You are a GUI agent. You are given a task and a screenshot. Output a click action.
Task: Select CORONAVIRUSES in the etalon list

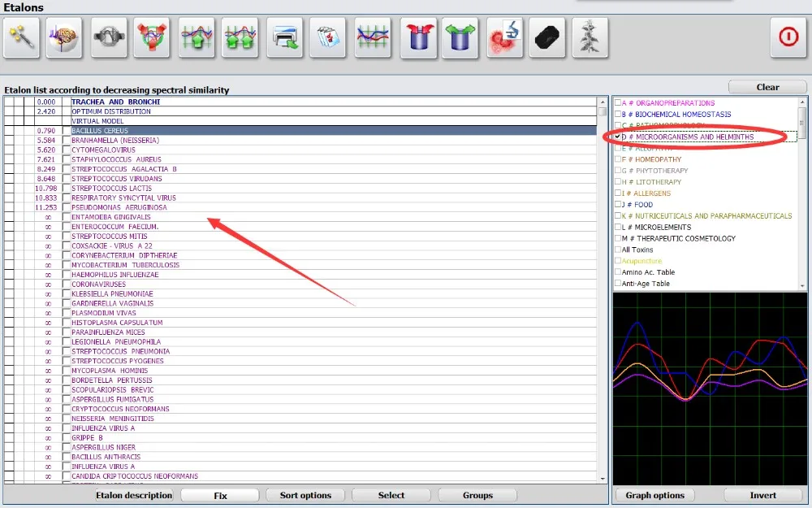(98, 284)
